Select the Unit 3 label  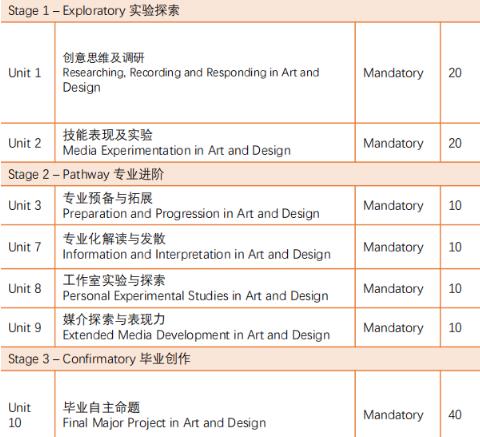click(25, 205)
